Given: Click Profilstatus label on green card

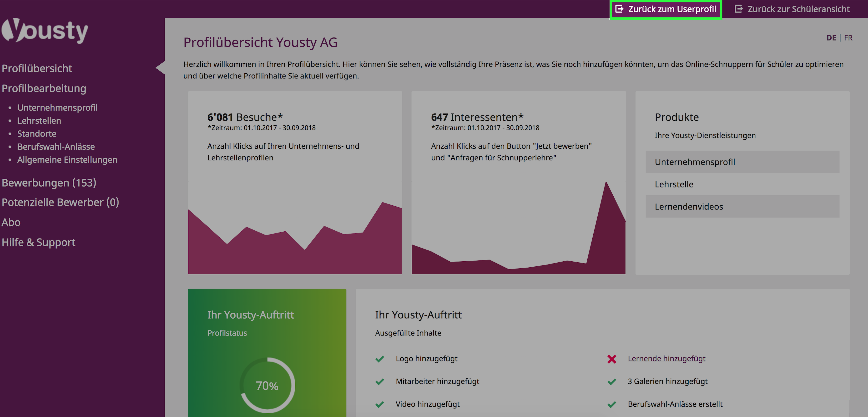Looking at the screenshot, I should click(227, 333).
